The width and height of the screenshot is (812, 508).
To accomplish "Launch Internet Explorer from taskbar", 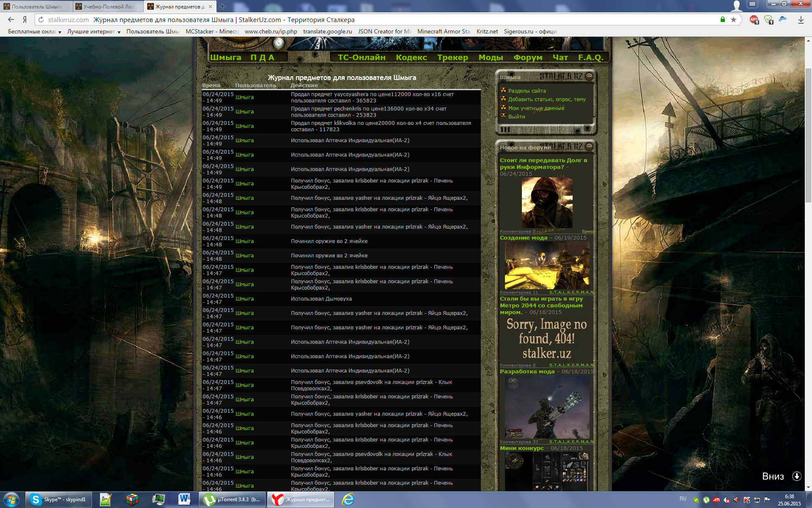I will (x=348, y=500).
